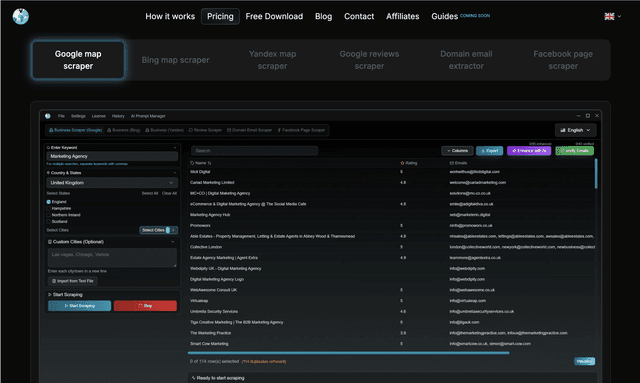The image size is (640, 383).
Task: Click the purple Enhance with AI button
Action: click(x=529, y=151)
